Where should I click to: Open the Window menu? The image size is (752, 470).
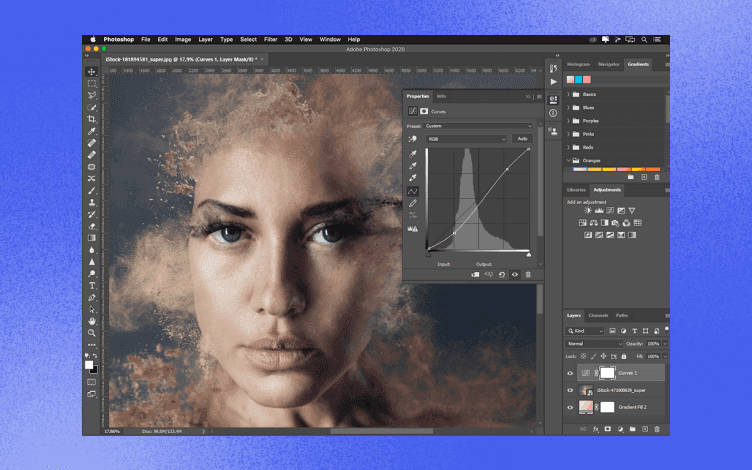click(330, 40)
